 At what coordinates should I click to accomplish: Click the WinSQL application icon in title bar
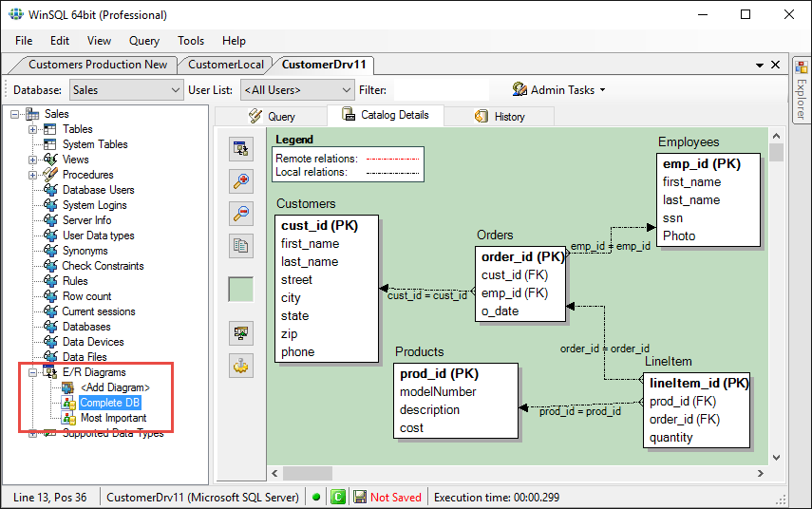(16, 14)
